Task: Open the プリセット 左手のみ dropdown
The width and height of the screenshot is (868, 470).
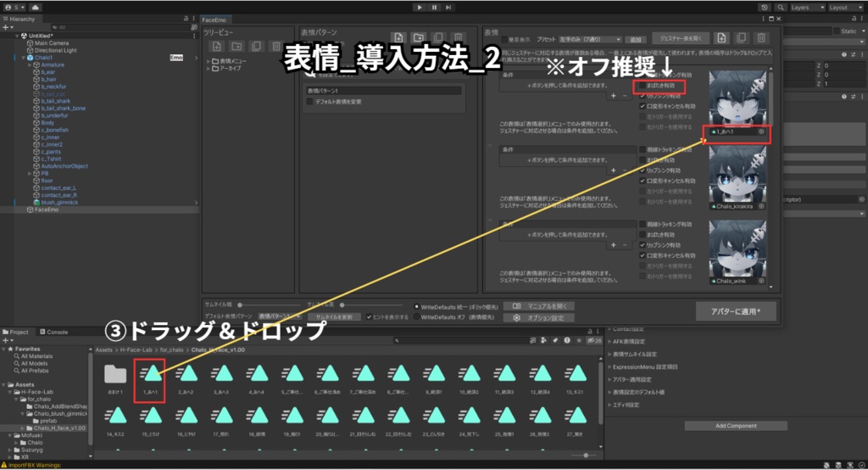Action: (590, 39)
